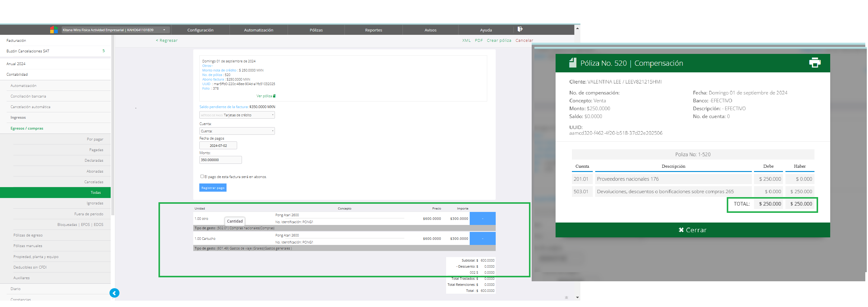This screenshot has height=307, width=868.
Task: Click the Crear póliza link
Action: pos(499,41)
